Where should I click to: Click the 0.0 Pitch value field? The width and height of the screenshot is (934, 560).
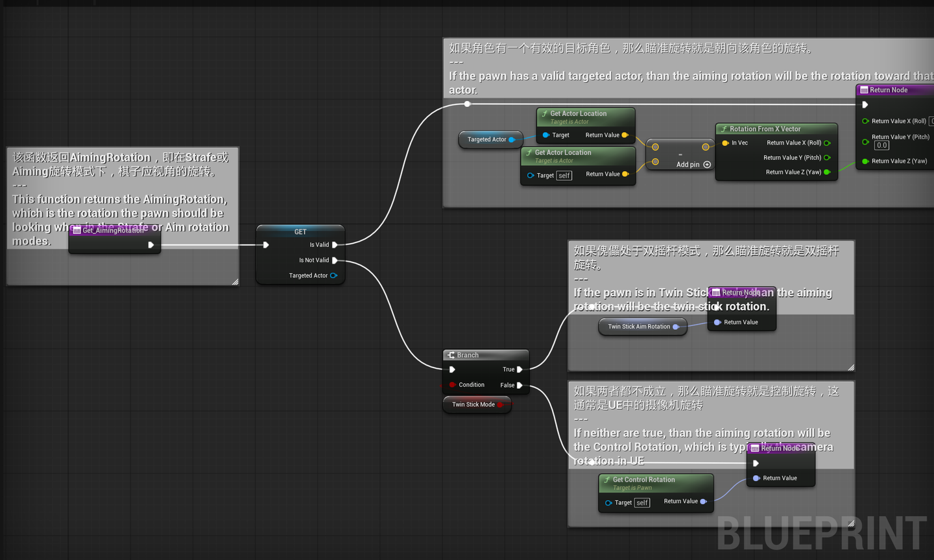(x=881, y=146)
